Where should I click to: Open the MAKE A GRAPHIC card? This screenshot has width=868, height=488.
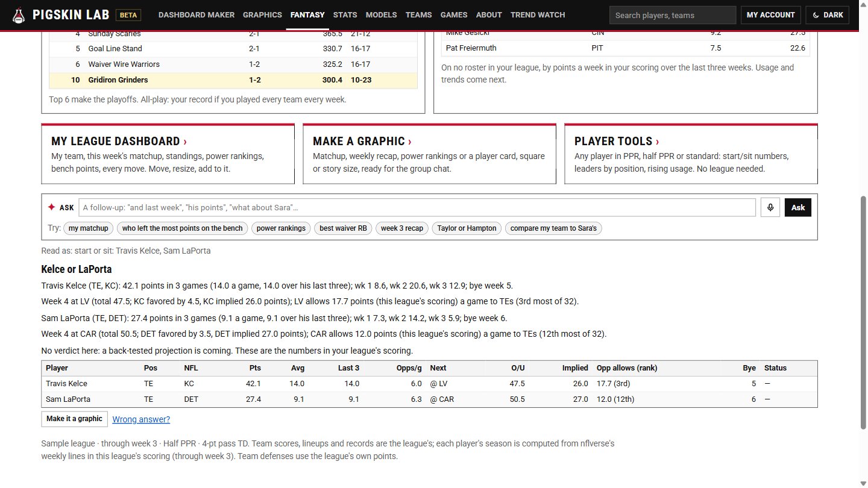pyautogui.click(x=430, y=154)
